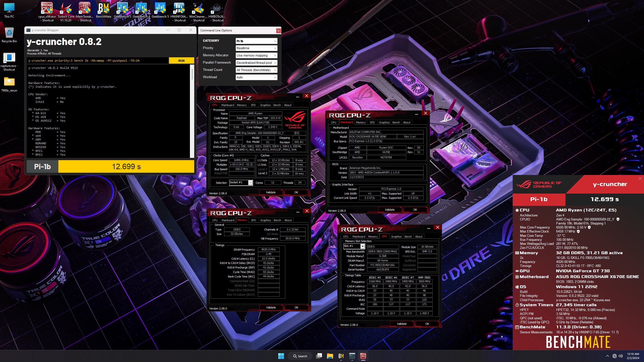The image size is (644, 362).
Task: Open HWBOTx265 shortcut on desktop
Action: pyautogui.click(x=217, y=12)
